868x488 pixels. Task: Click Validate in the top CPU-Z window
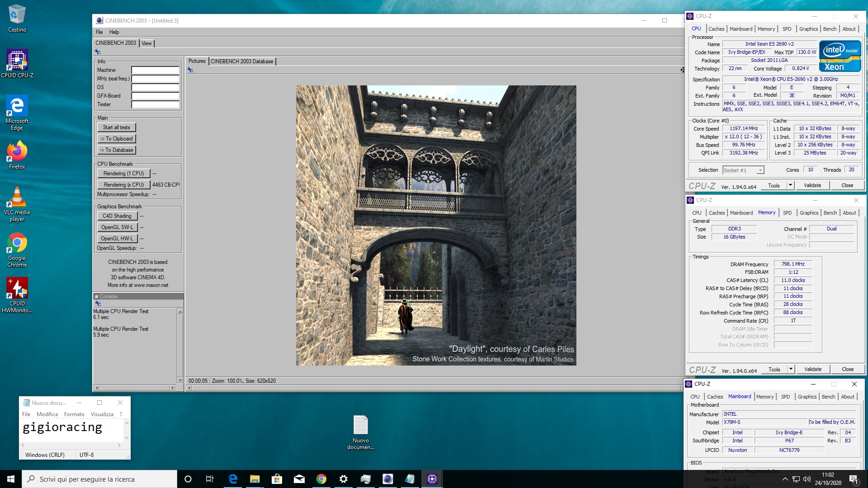(x=812, y=185)
